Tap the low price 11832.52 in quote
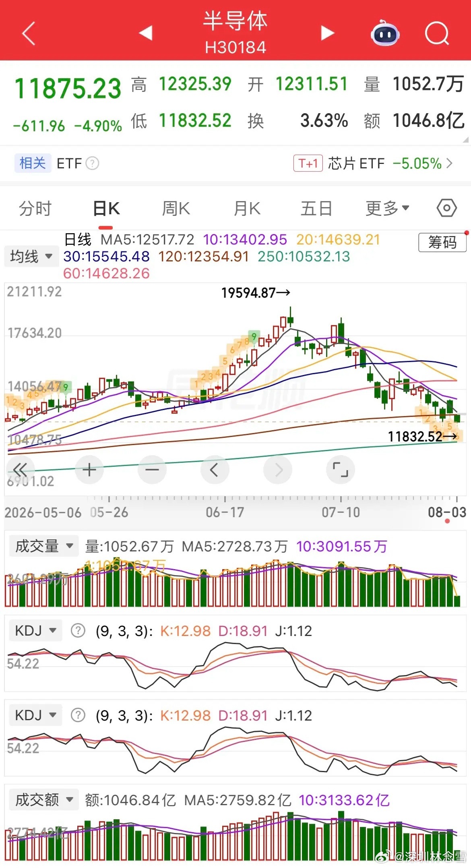This screenshot has height=868, width=471. (x=195, y=120)
